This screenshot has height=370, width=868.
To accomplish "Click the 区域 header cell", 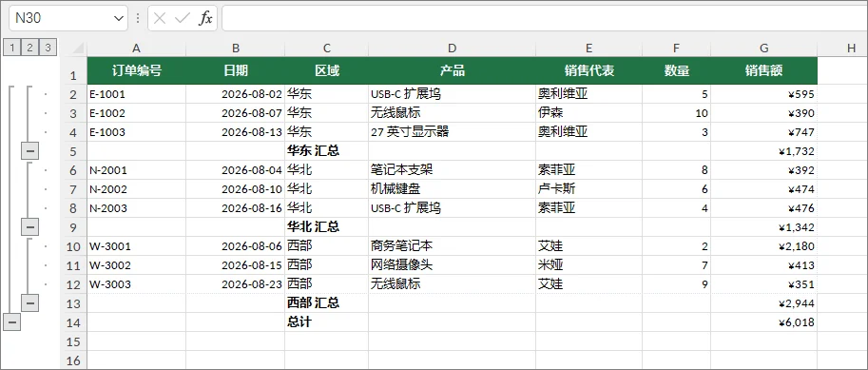I will point(327,71).
